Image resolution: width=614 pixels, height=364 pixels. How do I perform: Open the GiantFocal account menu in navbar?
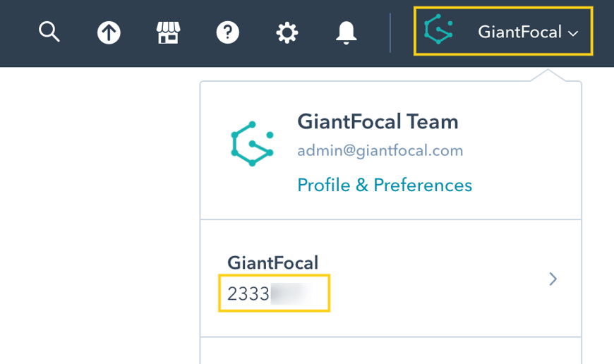click(519, 32)
